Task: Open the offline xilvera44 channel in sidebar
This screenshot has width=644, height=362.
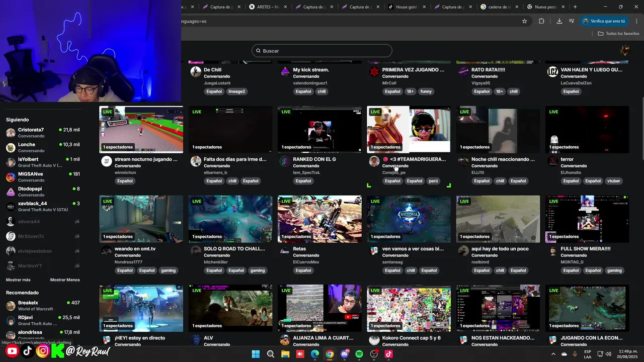Action: click(x=43, y=221)
